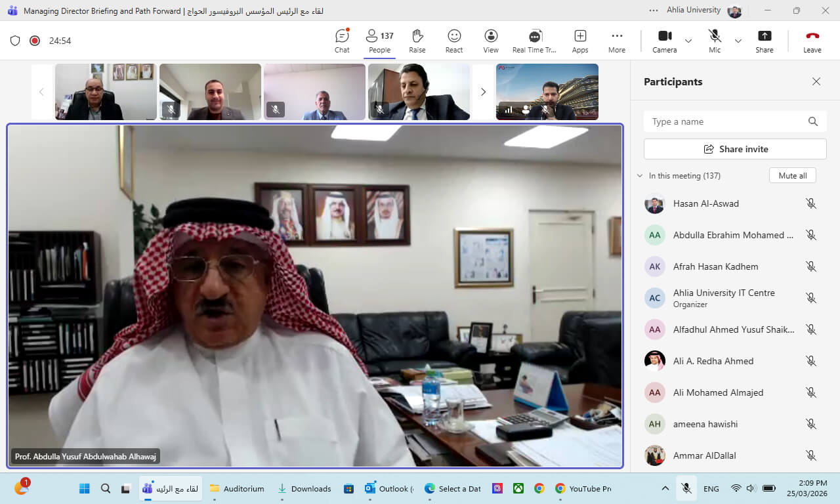Expand the Camera options dropdown arrow

pyautogui.click(x=688, y=41)
